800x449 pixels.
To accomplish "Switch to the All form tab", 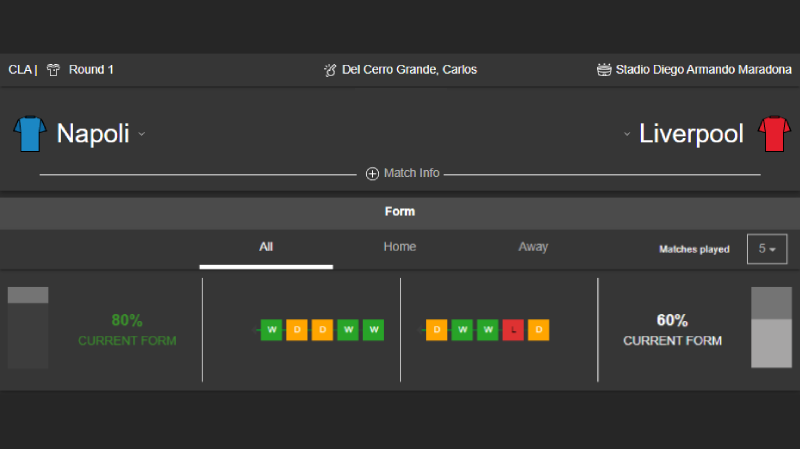I will point(266,247).
